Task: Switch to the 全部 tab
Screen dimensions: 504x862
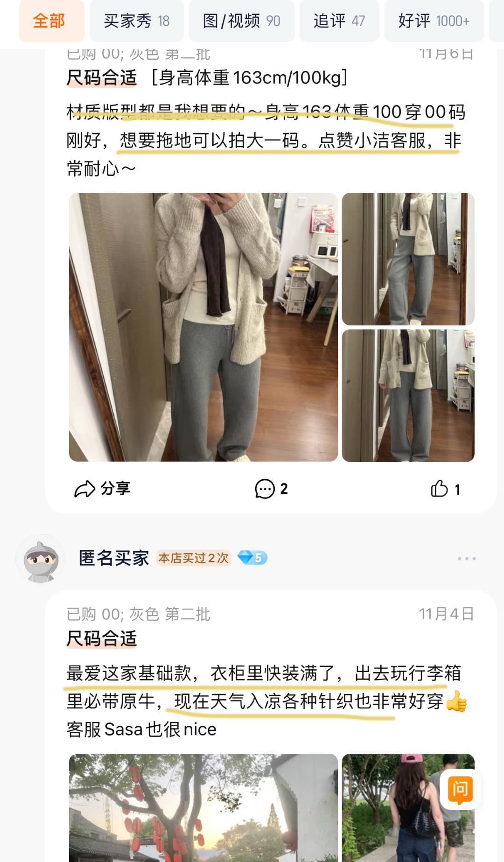Action: [x=49, y=21]
